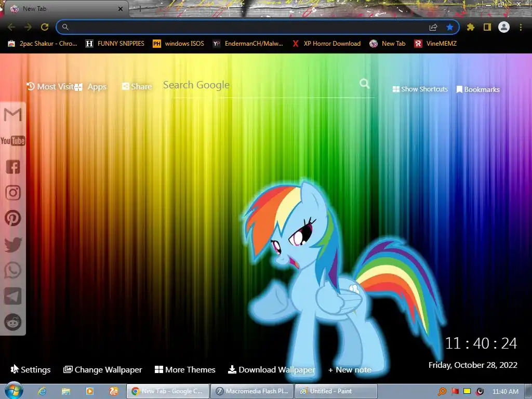Open FUNNY SNIPPIES bookmark
Image resolution: width=532 pixels, height=399 pixels.
pos(115,44)
